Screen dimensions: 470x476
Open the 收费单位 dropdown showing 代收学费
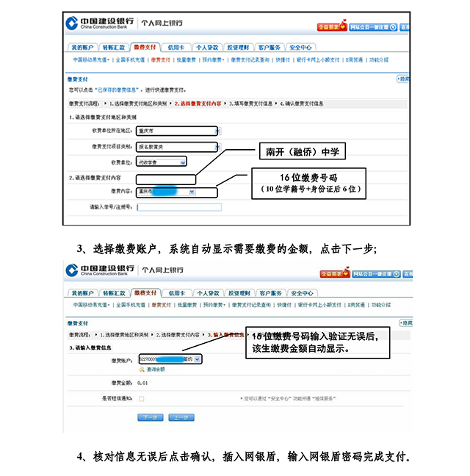pos(162,162)
